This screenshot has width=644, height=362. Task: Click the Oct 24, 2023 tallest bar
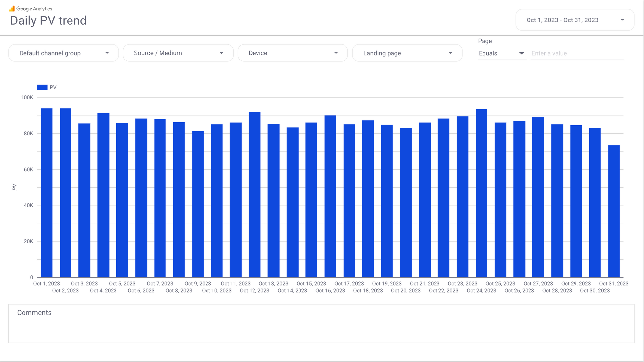481,193
